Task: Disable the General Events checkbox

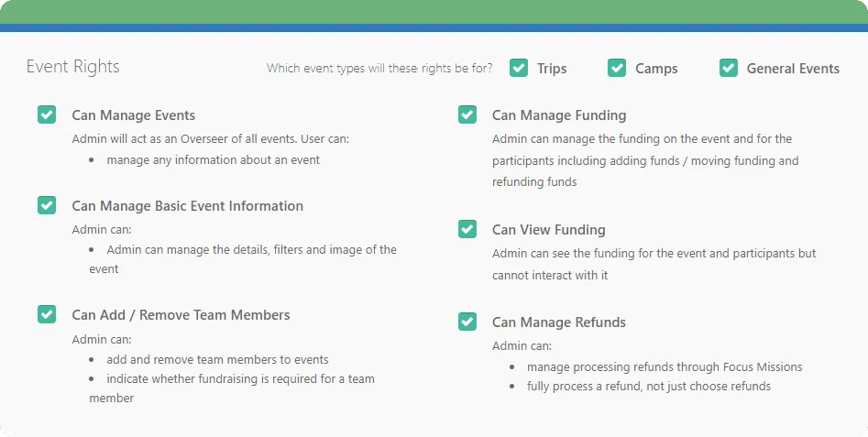Action: 729,68
